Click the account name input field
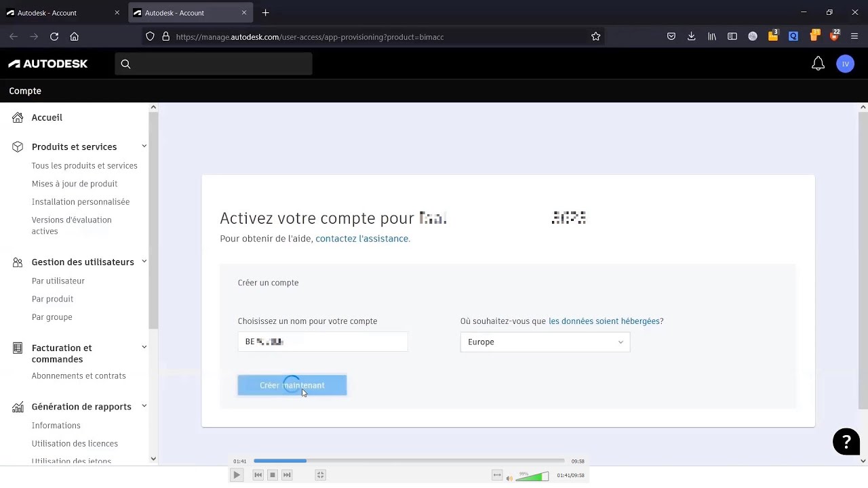This screenshot has width=868, height=488. click(323, 342)
